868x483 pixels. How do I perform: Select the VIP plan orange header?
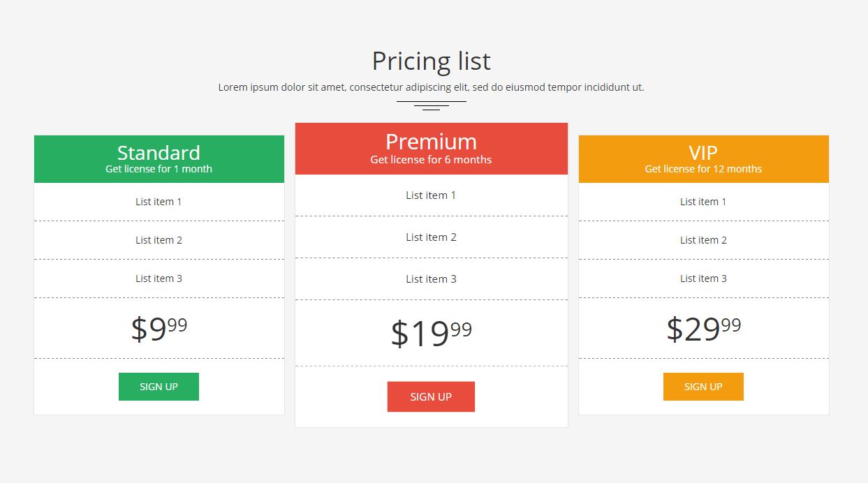(703, 159)
